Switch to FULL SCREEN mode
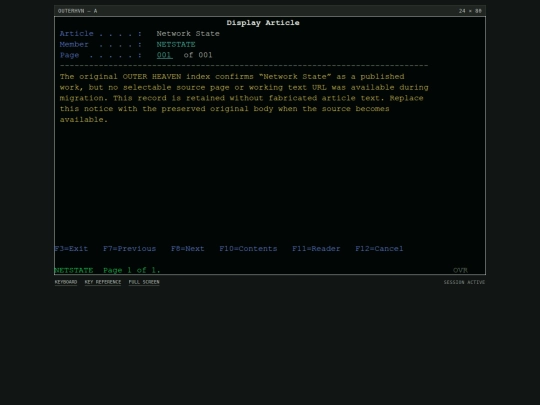The width and height of the screenshot is (540, 405). 144,282
